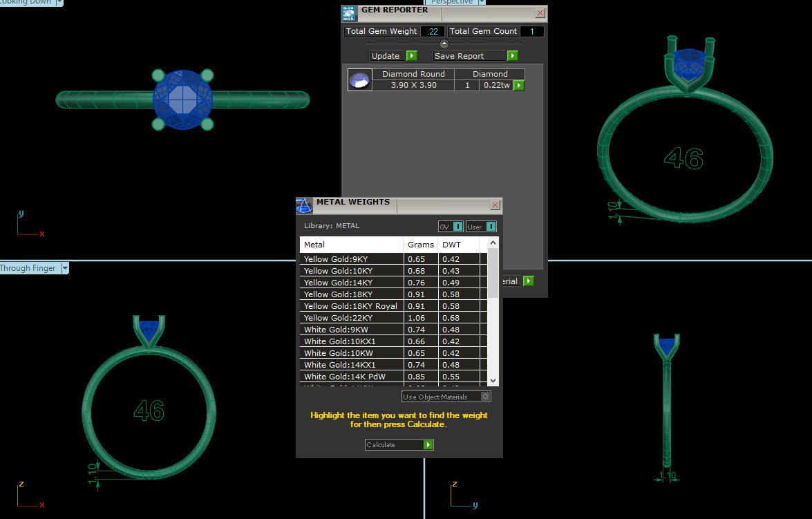Select Yellow Gold:14KY in metal list

tap(351, 283)
